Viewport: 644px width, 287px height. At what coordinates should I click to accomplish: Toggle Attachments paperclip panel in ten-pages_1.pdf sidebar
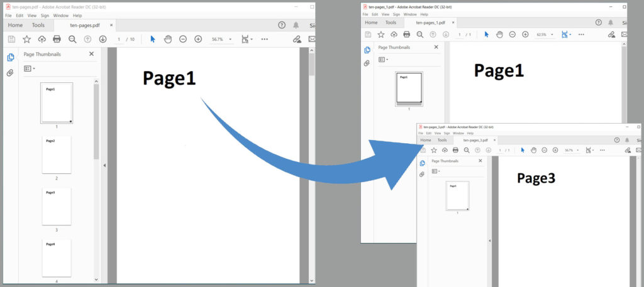(367, 63)
